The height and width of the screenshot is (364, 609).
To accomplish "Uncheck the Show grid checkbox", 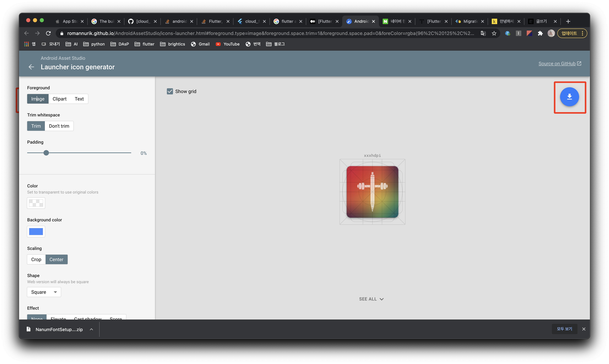I will pyautogui.click(x=170, y=92).
